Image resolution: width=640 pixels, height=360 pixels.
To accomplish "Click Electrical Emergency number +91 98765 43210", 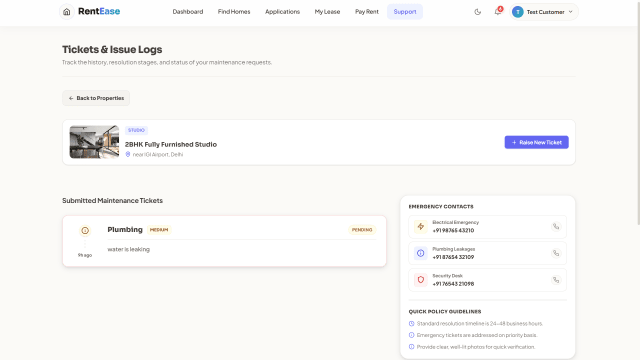I will (453, 230).
